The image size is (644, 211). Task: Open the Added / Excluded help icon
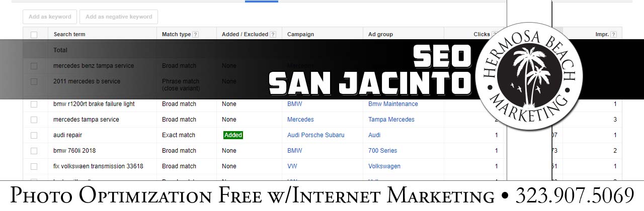pyautogui.click(x=273, y=35)
